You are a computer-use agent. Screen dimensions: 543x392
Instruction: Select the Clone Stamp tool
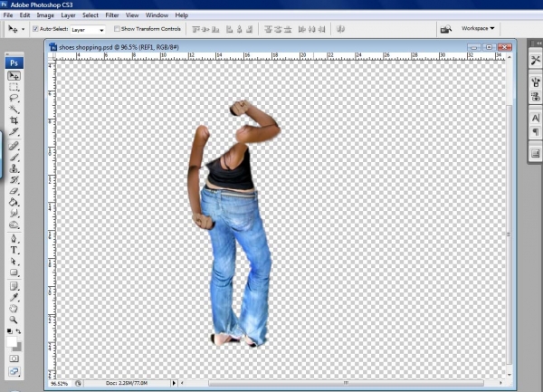click(x=14, y=168)
